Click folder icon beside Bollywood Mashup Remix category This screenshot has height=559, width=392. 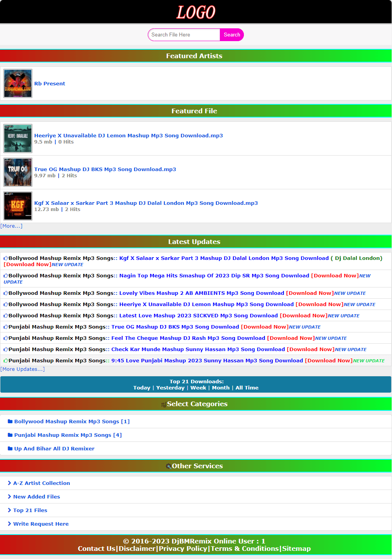click(x=10, y=421)
